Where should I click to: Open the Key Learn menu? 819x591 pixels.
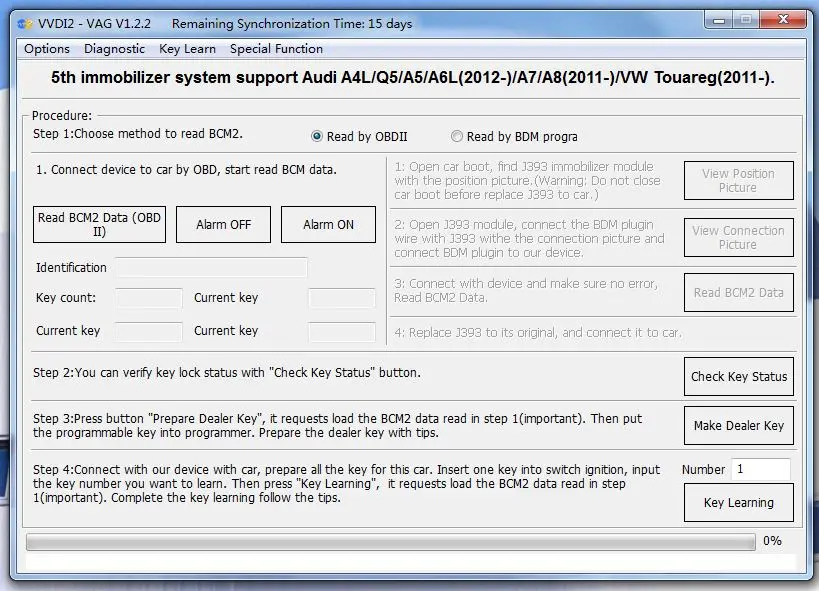(x=187, y=49)
